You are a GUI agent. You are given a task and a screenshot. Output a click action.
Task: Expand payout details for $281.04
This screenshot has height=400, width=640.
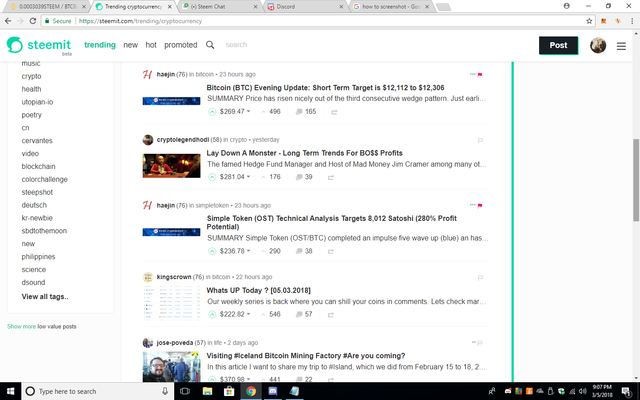(x=235, y=177)
